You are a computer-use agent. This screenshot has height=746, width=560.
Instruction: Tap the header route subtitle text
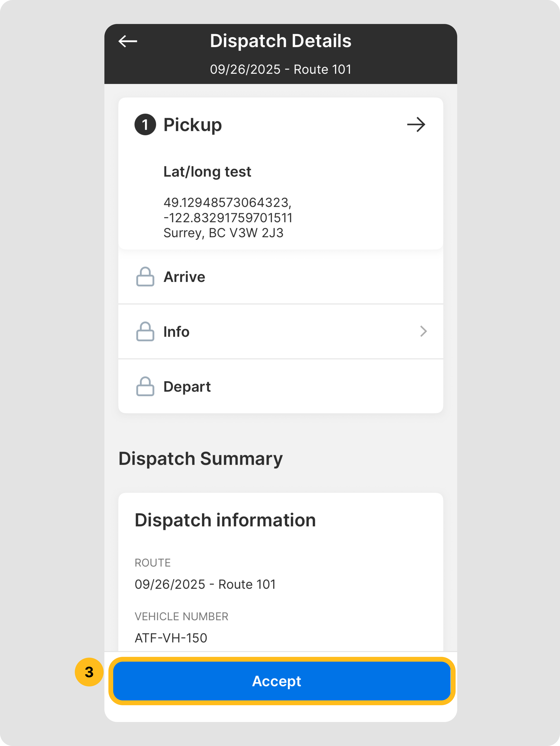[x=280, y=70]
